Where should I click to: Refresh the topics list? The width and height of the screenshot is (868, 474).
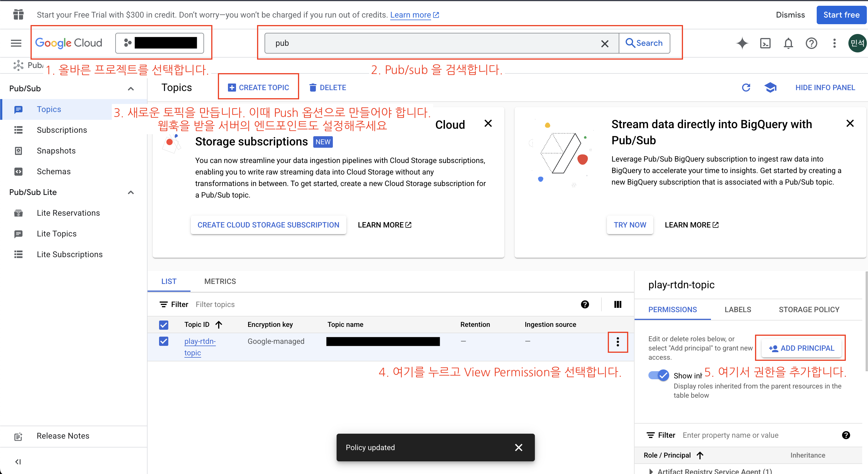(746, 87)
